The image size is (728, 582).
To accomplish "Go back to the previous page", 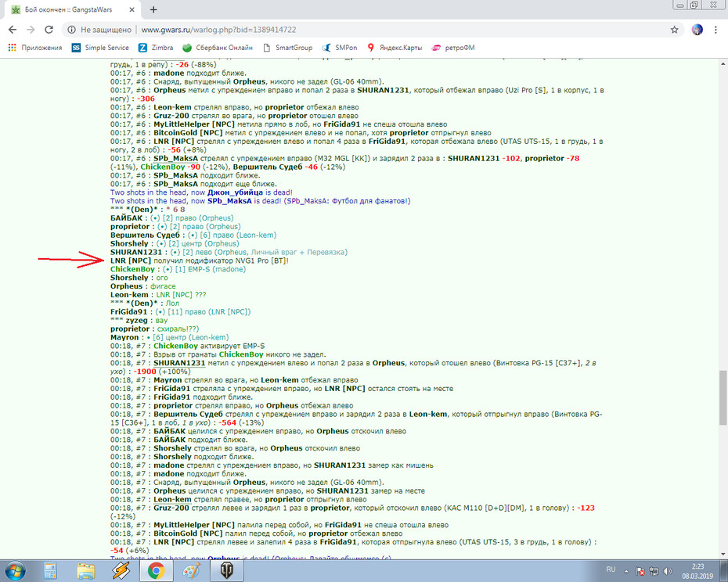I will [13, 30].
